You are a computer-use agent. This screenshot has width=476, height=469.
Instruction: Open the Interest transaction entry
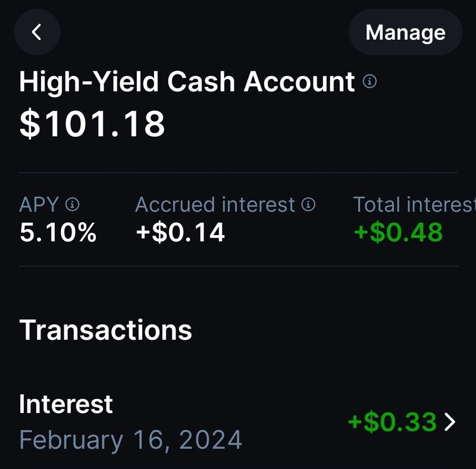click(x=238, y=422)
